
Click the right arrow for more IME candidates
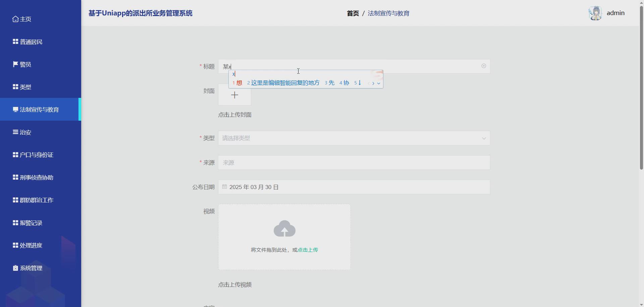pyautogui.click(x=373, y=83)
